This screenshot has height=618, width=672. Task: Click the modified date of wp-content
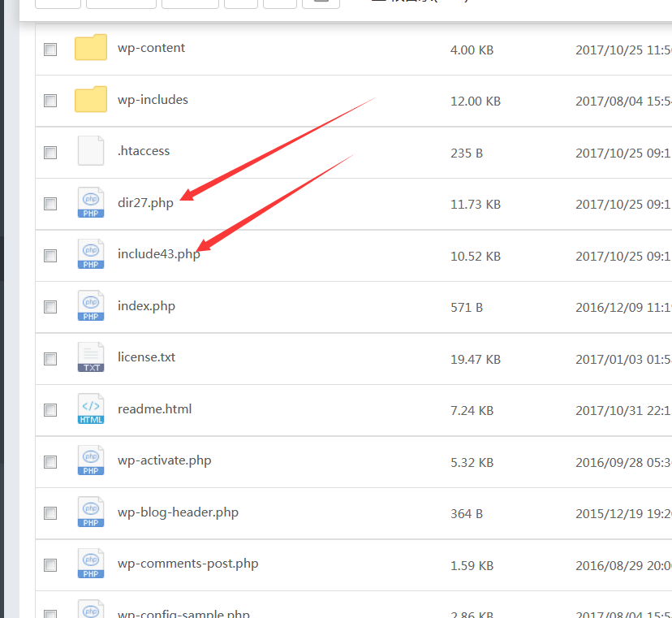623,50
